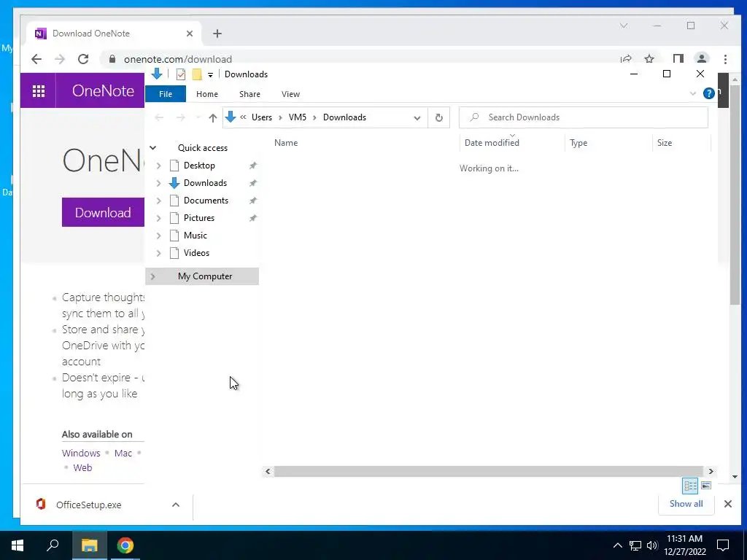Switch Explorer to Details view icon
The width and height of the screenshot is (747, 560).
(690, 486)
